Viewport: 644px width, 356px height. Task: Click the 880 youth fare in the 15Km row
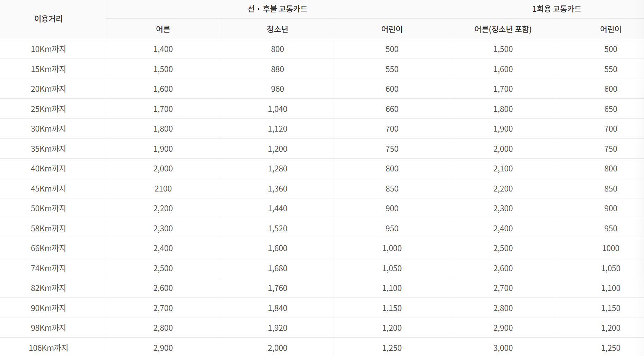tap(277, 69)
